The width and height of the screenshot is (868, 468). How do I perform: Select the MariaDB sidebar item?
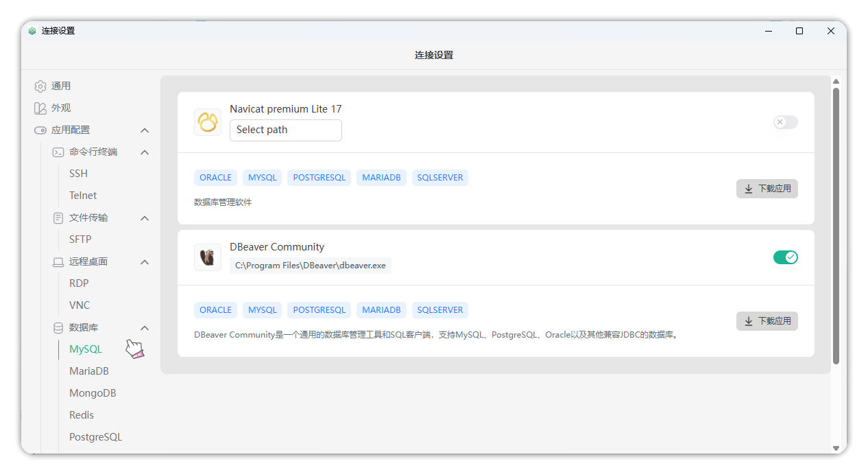[89, 371]
